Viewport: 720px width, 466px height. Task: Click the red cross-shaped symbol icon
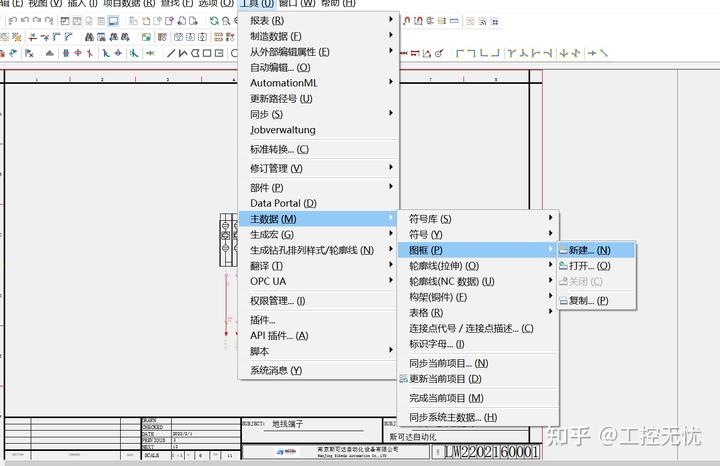78,53
